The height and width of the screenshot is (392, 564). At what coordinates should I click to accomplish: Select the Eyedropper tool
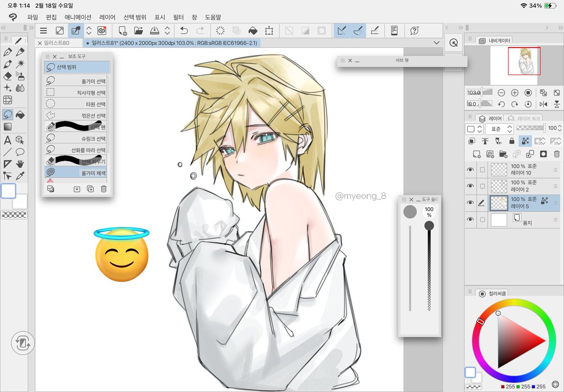pyautogui.click(x=20, y=176)
